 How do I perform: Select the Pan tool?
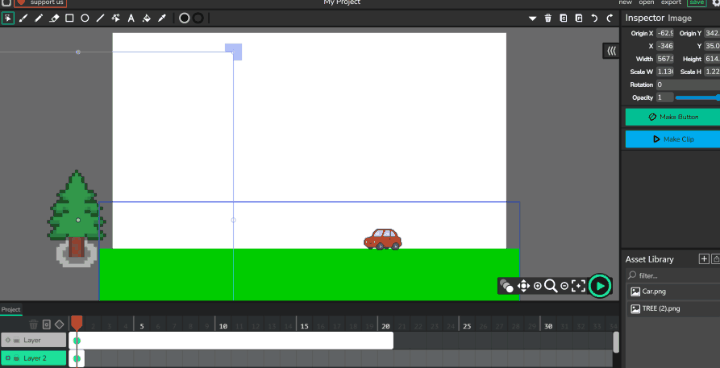[523, 286]
